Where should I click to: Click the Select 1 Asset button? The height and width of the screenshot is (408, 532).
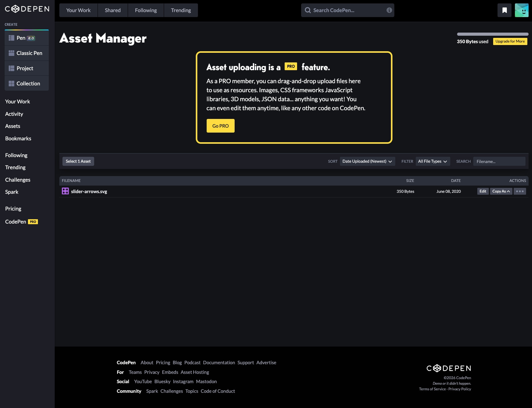pos(78,161)
